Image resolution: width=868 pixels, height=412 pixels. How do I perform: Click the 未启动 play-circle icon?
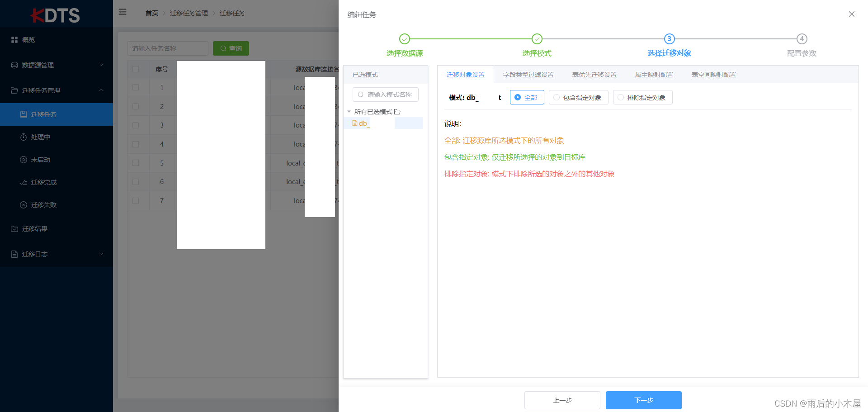pyautogui.click(x=24, y=160)
